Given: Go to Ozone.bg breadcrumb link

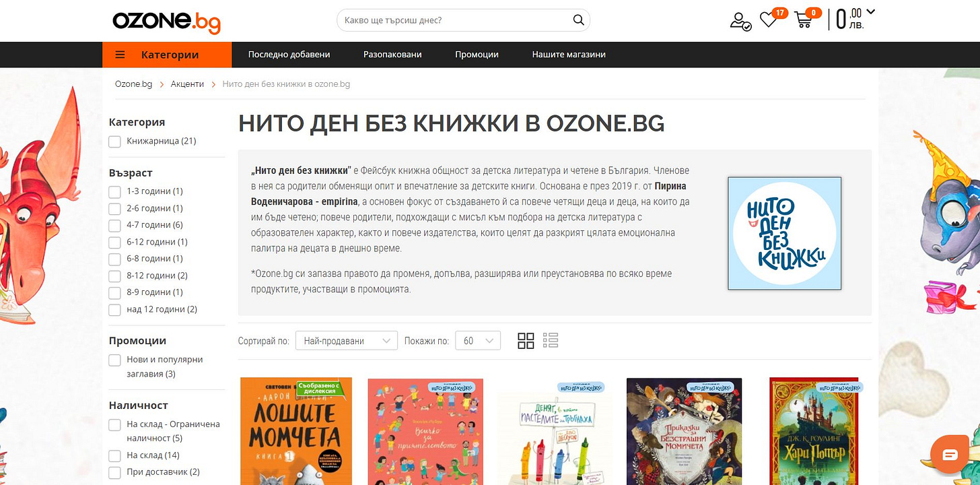Looking at the screenshot, I should click(x=134, y=84).
